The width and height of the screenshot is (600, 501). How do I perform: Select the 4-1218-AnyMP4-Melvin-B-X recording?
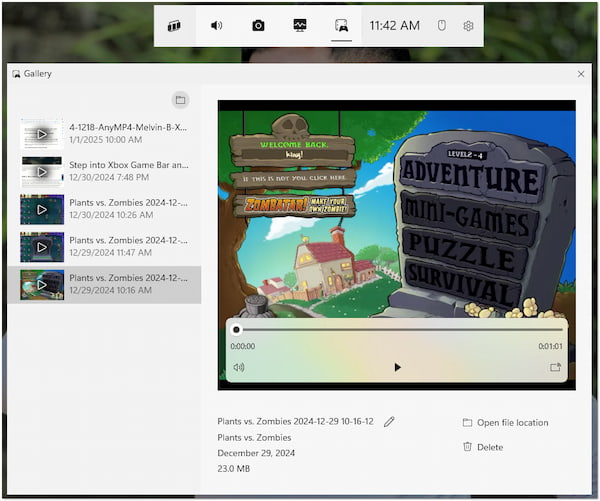point(104,134)
